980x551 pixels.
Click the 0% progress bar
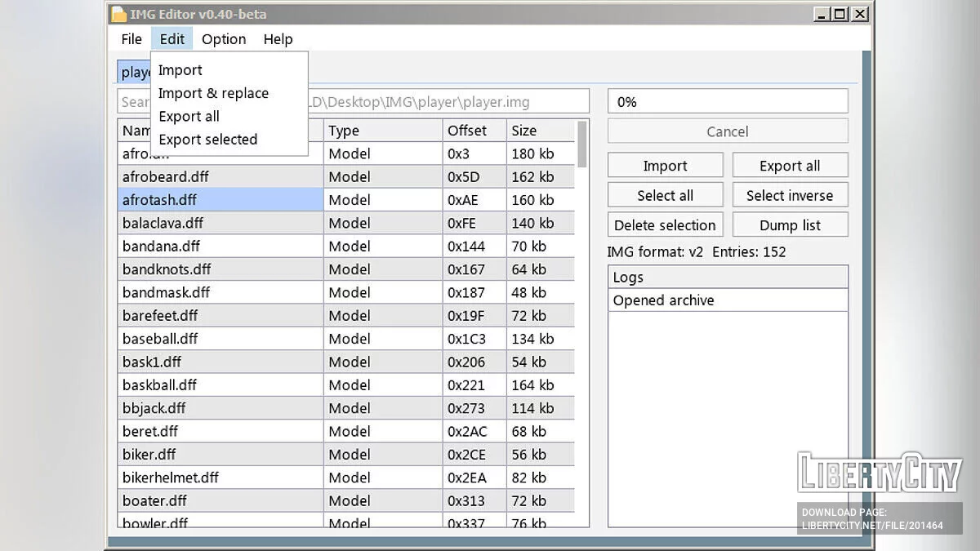click(727, 102)
